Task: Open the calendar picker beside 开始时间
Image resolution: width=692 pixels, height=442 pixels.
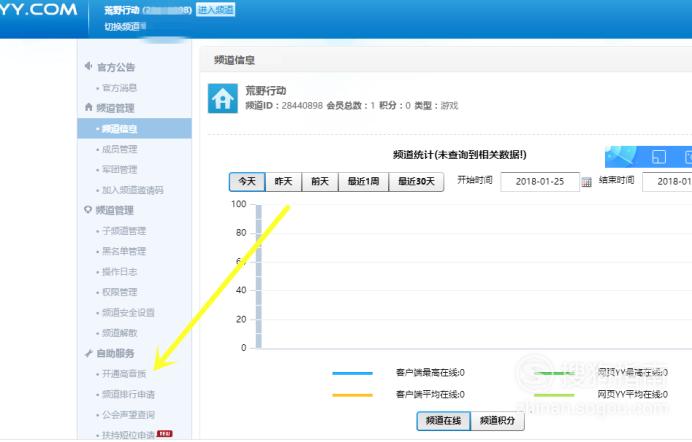Action: [586, 182]
